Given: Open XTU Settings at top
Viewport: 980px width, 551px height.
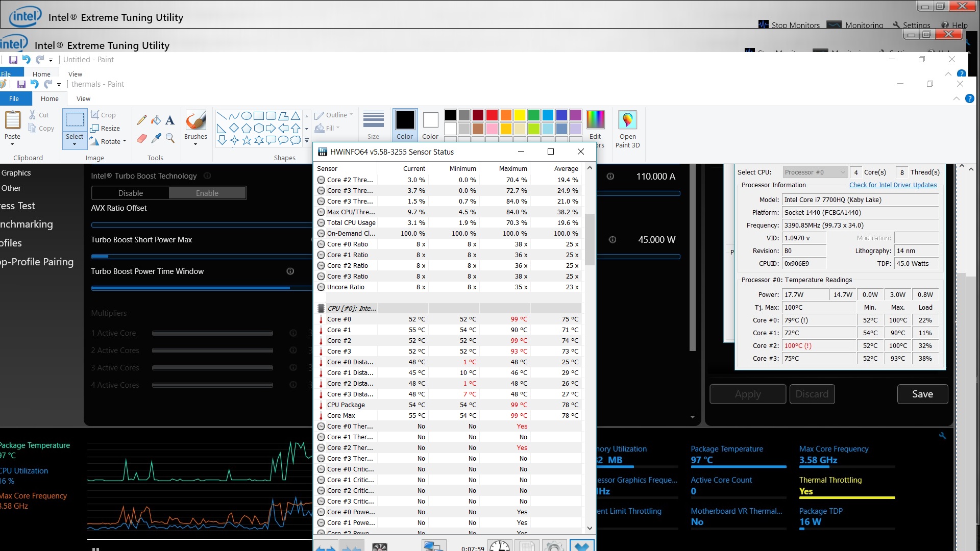Looking at the screenshot, I should (912, 25).
